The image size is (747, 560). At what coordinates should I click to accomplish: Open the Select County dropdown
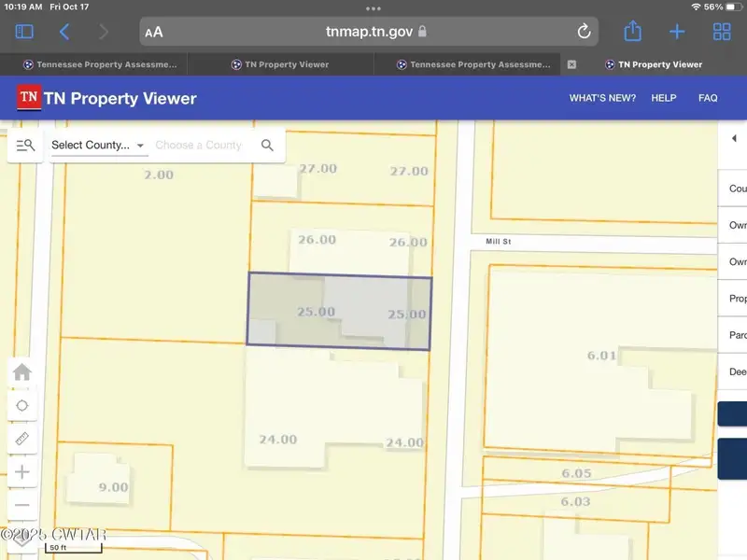pos(98,146)
